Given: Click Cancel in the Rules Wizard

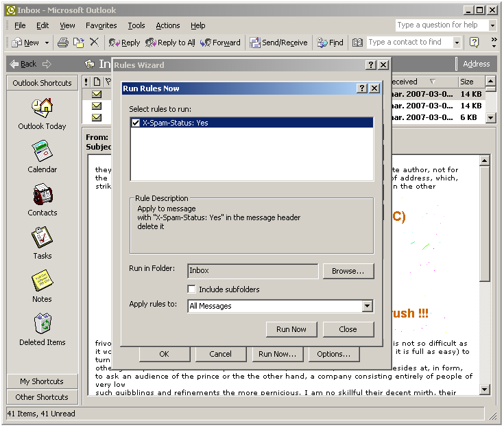Looking at the screenshot, I should pyautogui.click(x=221, y=354).
